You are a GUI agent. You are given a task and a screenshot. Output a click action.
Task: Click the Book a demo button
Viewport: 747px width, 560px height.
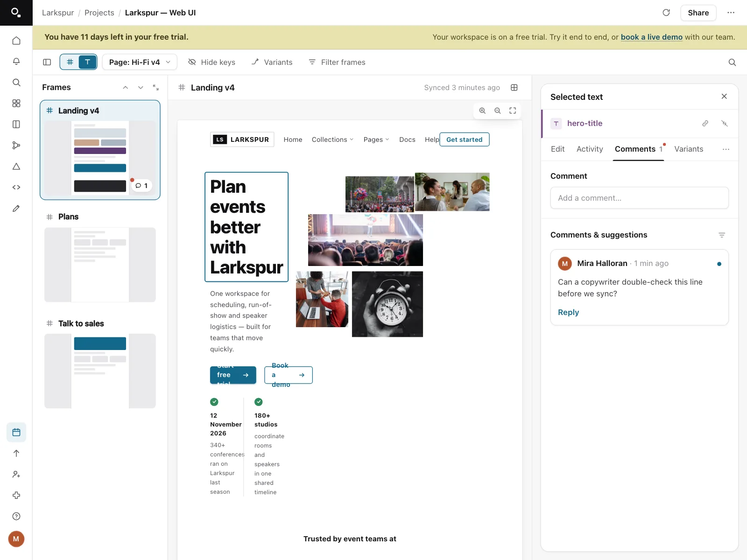click(x=289, y=375)
